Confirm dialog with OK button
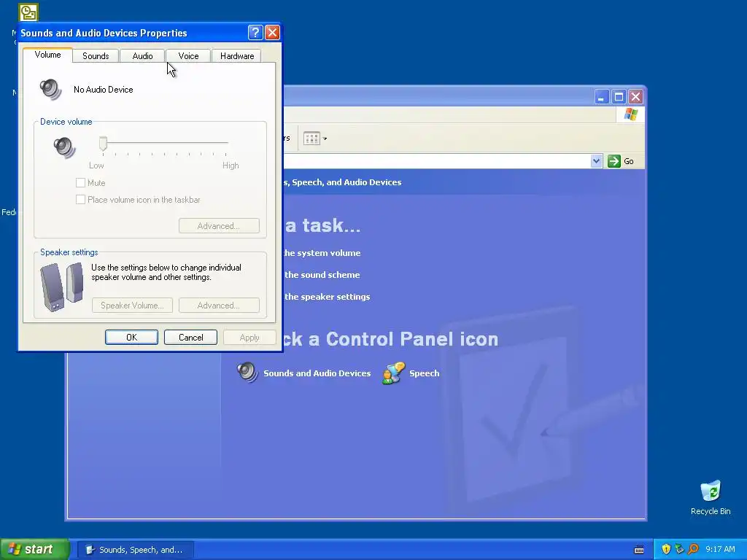This screenshot has width=747, height=560. coord(131,337)
